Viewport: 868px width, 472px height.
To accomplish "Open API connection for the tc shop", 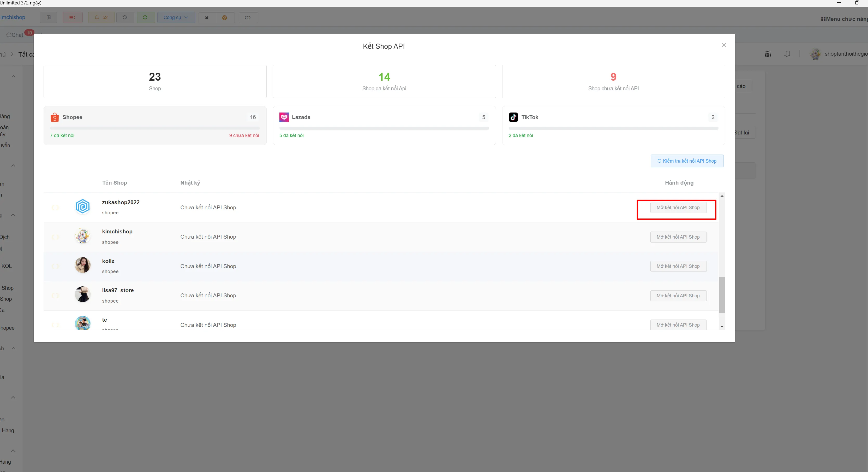I will click(678, 325).
